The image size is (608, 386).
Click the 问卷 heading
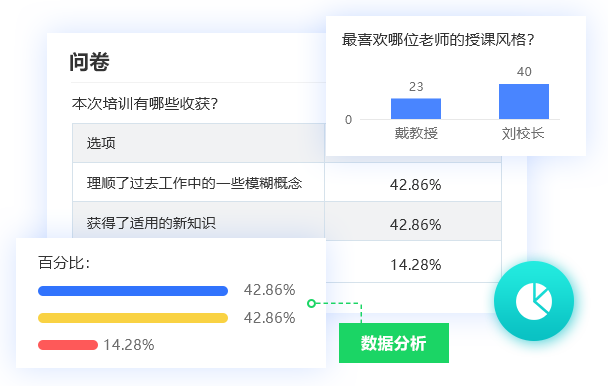(x=89, y=62)
